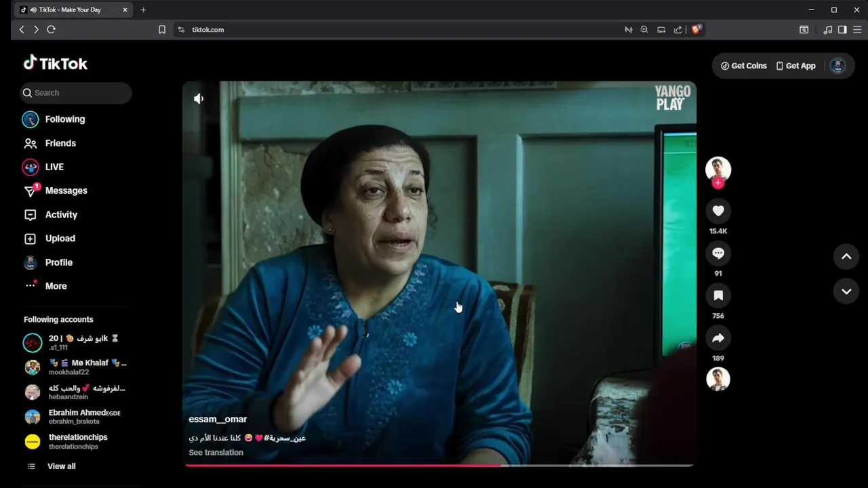The width and height of the screenshot is (868, 488).
Task: Open therelationchips following account
Action: coord(75,442)
